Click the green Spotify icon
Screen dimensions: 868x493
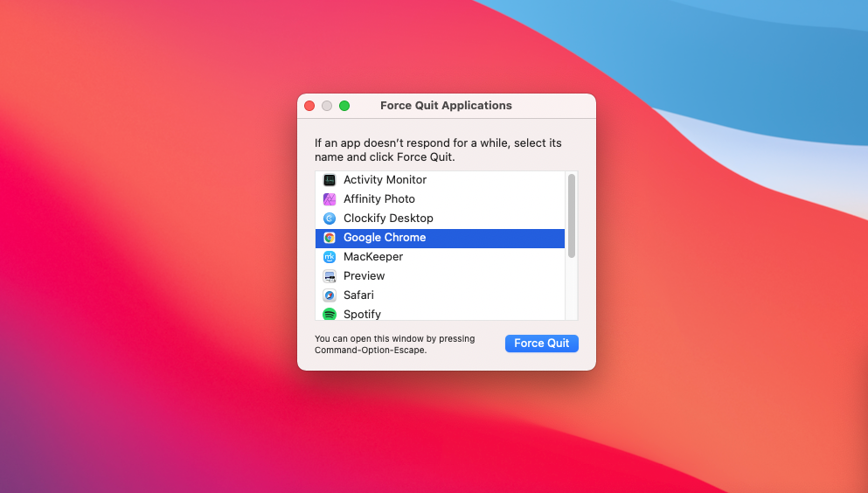330,315
